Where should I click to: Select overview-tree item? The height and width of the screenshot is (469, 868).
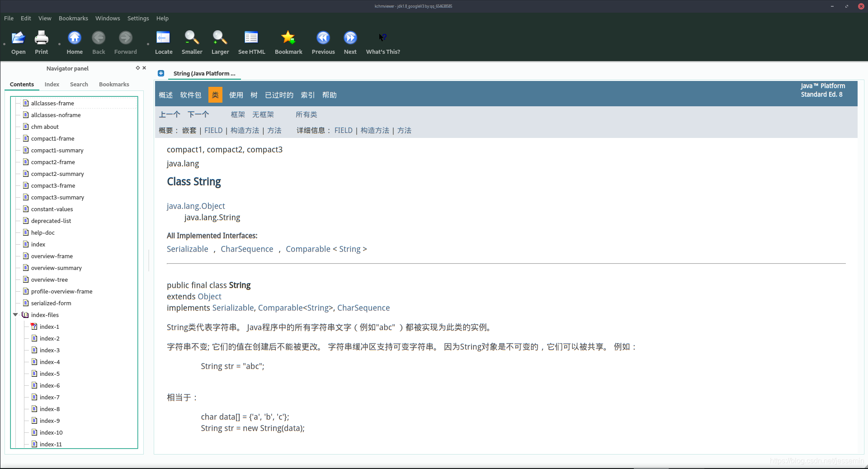tap(49, 280)
